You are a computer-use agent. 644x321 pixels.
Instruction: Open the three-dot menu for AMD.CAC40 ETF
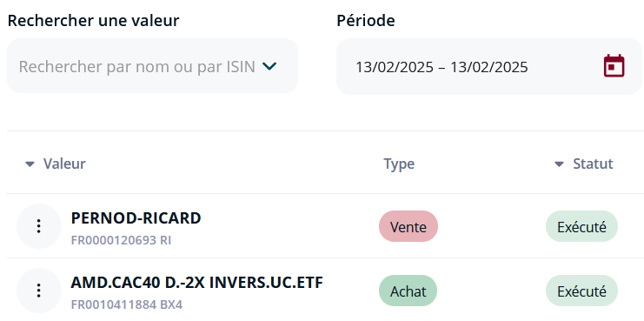coord(38,291)
